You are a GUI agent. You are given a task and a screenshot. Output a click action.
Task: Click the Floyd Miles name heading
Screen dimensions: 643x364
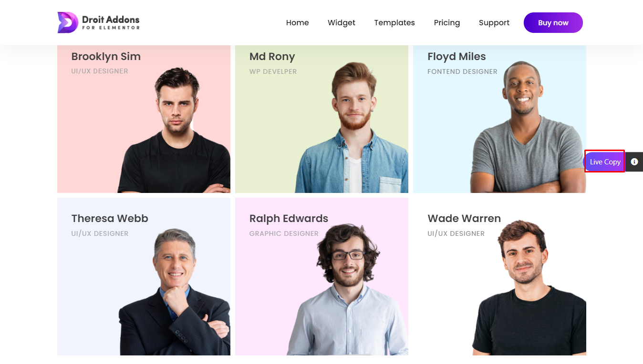[456, 56]
